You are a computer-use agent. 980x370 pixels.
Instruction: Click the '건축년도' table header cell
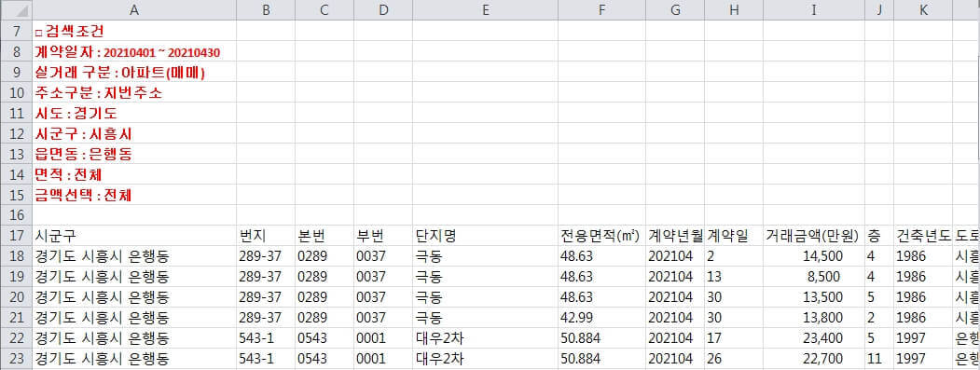point(923,236)
